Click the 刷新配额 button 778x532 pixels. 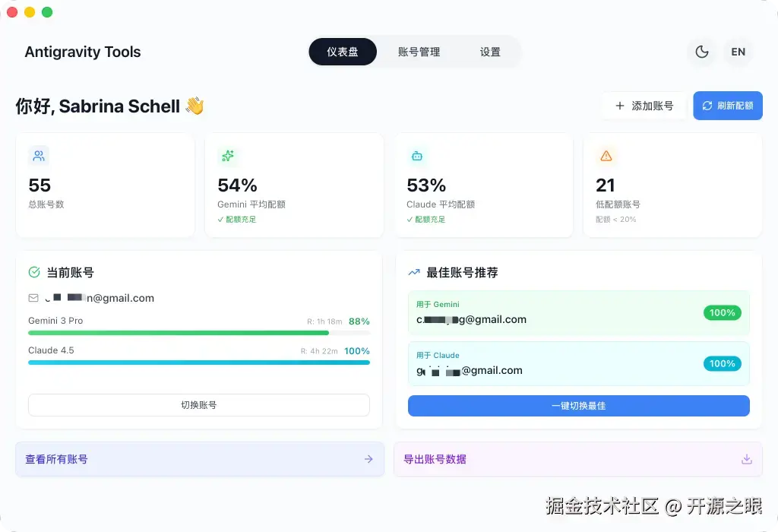[x=727, y=106]
